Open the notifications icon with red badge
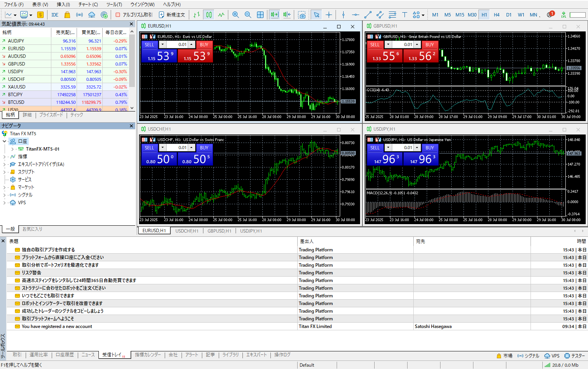 [x=550, y=15]
